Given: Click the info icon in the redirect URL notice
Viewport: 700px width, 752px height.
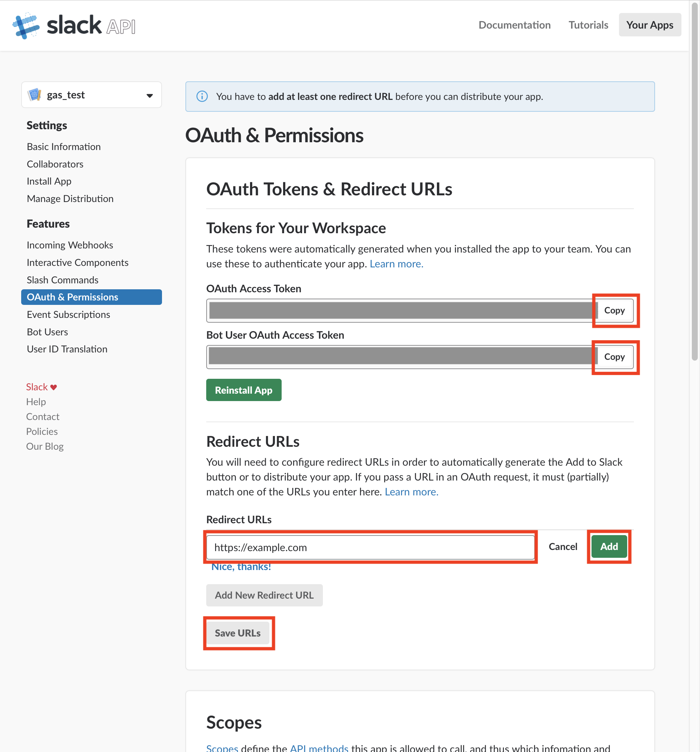Looking at the screenshot, I should [202, 97].
